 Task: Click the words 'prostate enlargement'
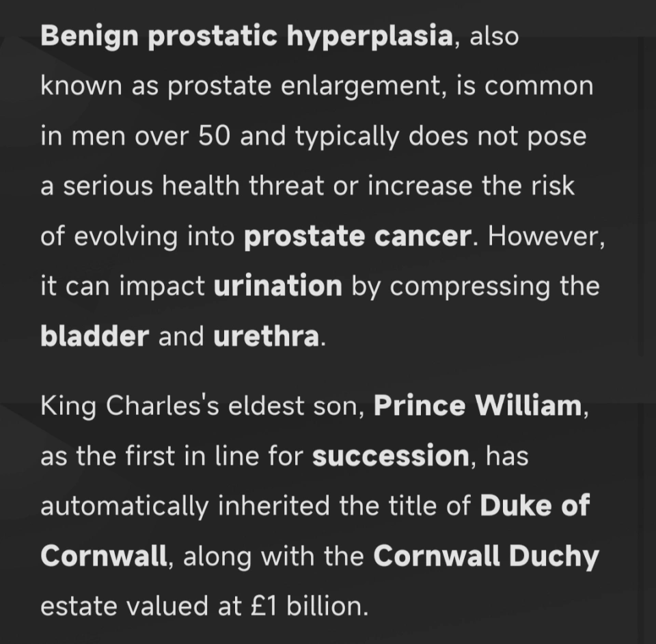(x=303, y=87)
